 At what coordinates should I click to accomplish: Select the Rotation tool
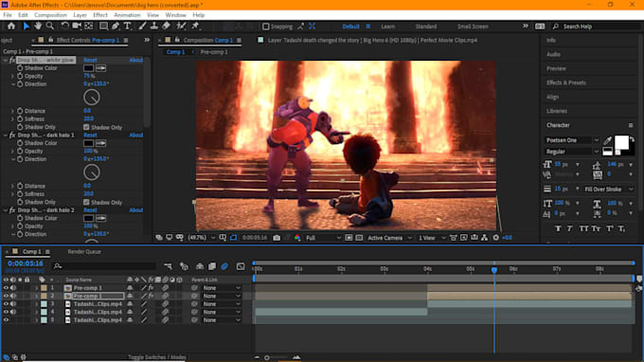pos(65,27)
